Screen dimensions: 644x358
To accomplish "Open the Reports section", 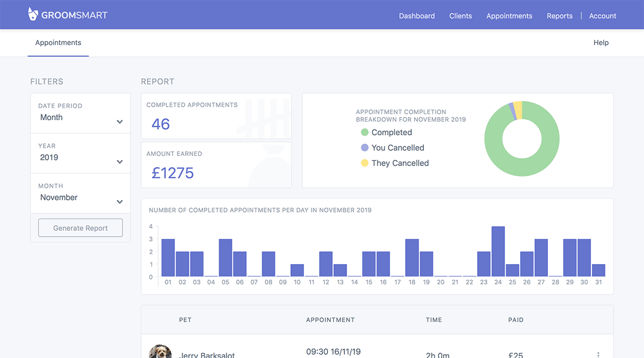I will (560, 16).
